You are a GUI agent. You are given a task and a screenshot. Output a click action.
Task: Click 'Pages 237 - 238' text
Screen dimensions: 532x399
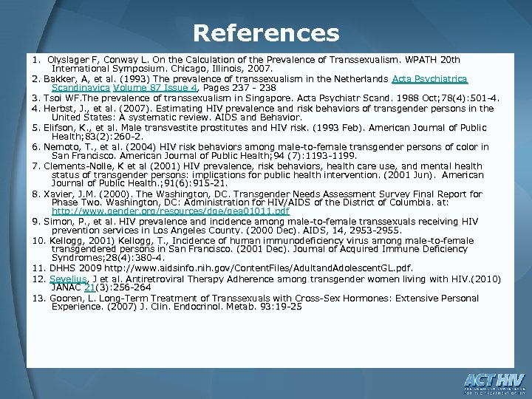[239, 88]
